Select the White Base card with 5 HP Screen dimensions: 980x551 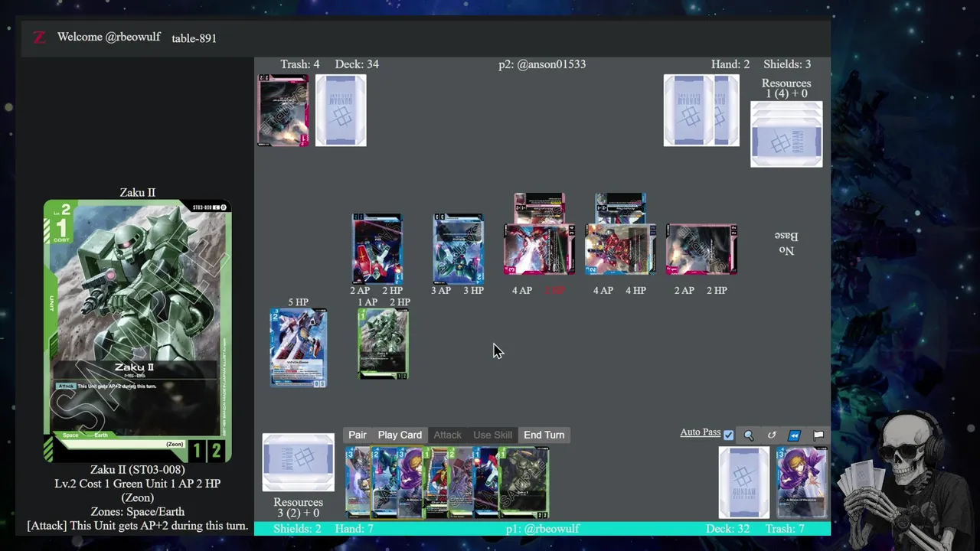298,347
